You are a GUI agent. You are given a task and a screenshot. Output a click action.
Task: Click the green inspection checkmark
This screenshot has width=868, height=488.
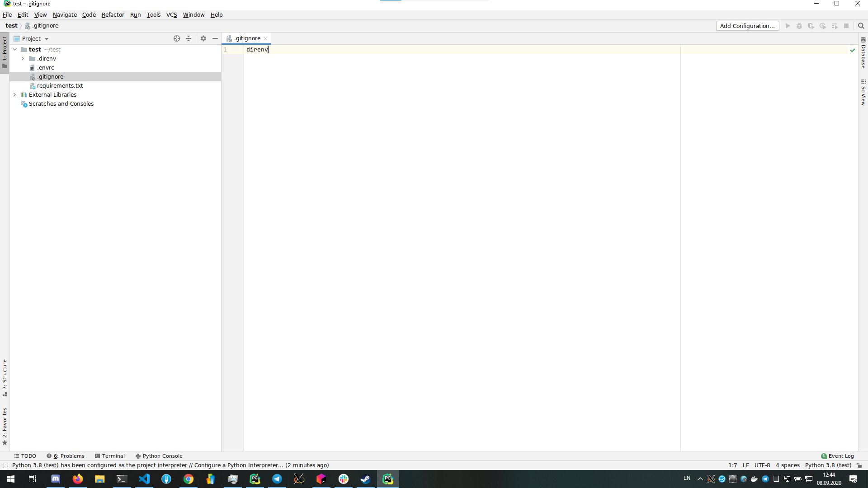[853, 50]
